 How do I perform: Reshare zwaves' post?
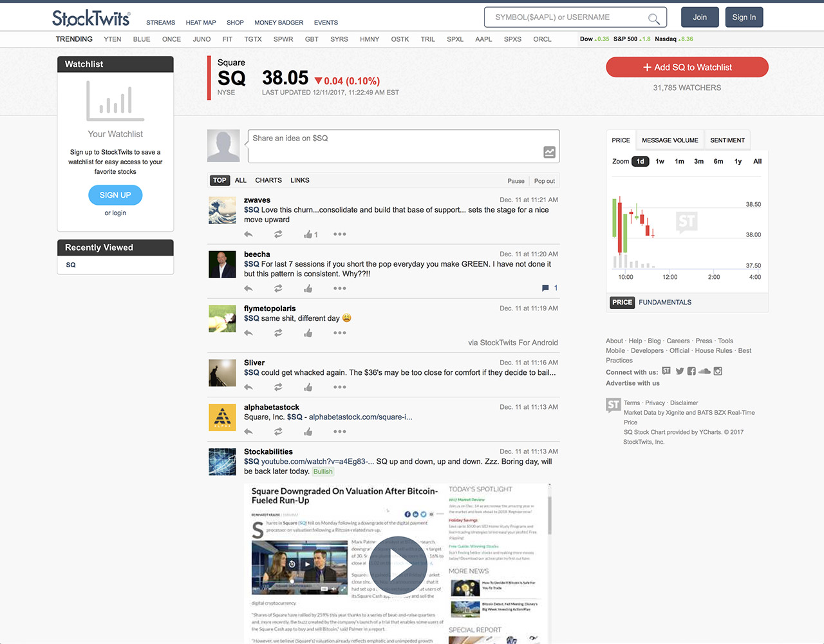tap(278, 234)
